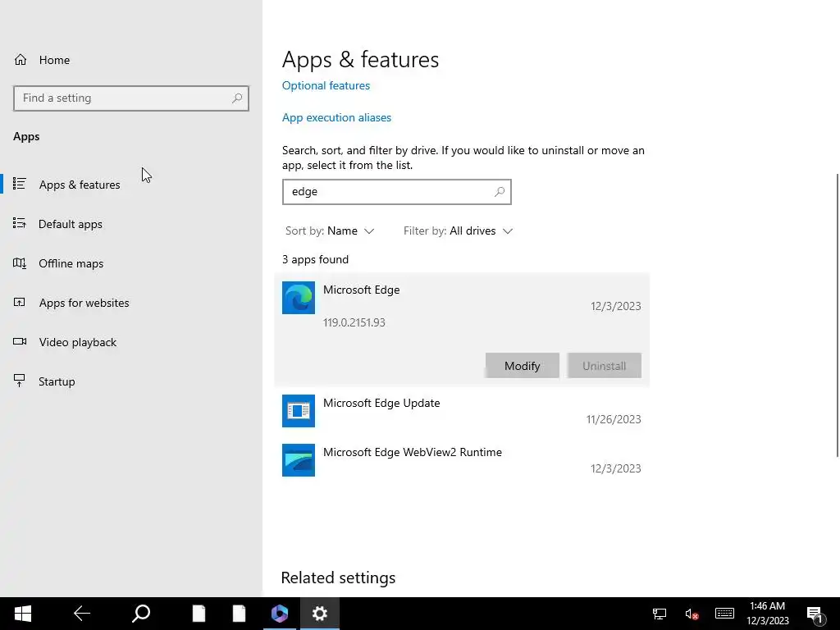Viewport: 840px width, 630px height.
Task: Click the first blank document taskbar icon
Action: [x=199, y=614]
